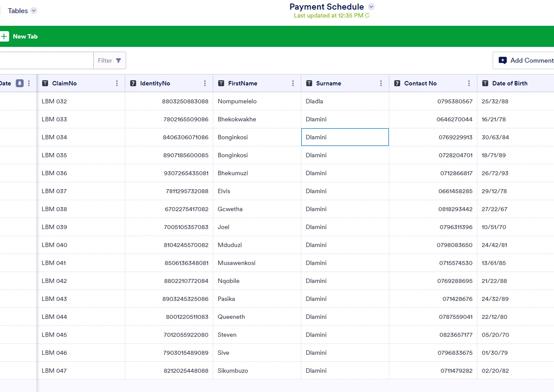
Task: Open the FirstName column options menu
Action: (293, 83)
